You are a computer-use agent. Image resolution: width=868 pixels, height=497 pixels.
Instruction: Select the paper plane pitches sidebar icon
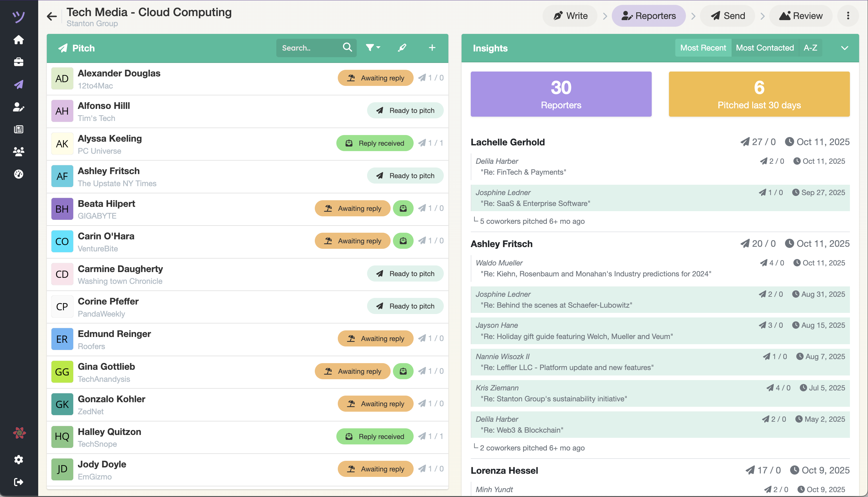pos(18,84)
